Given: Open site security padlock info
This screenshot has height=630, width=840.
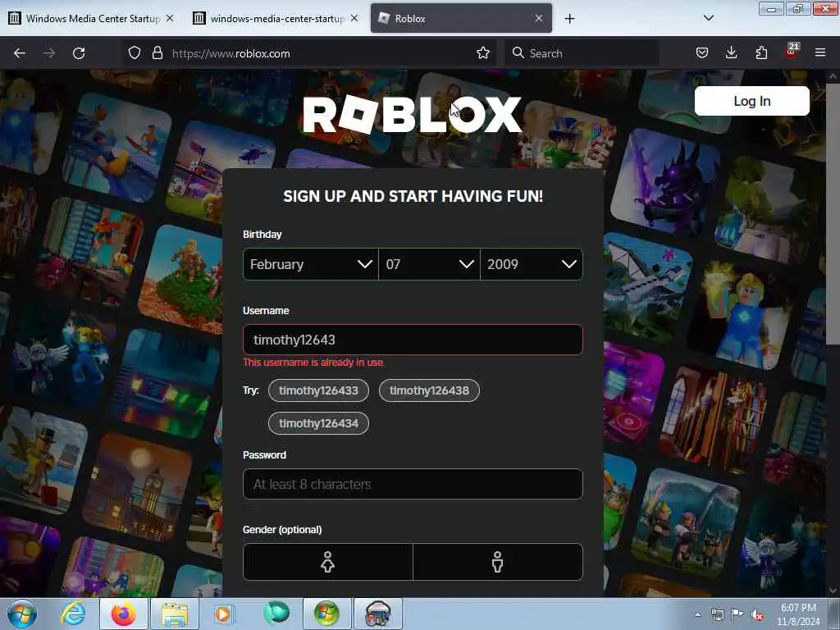Looking at the screenshot, I should pyautogui.click(x=157, y=52).
